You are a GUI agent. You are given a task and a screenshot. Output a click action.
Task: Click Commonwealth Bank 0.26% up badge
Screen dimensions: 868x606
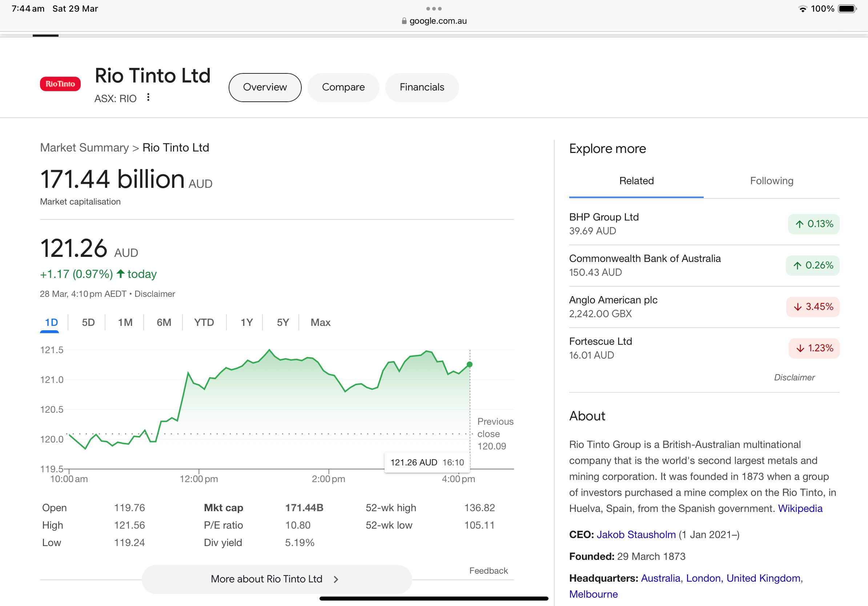pos(812,266)
